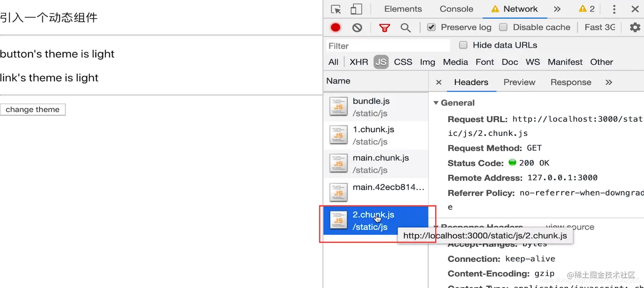Filter requests by WS

tap(533, 62)
